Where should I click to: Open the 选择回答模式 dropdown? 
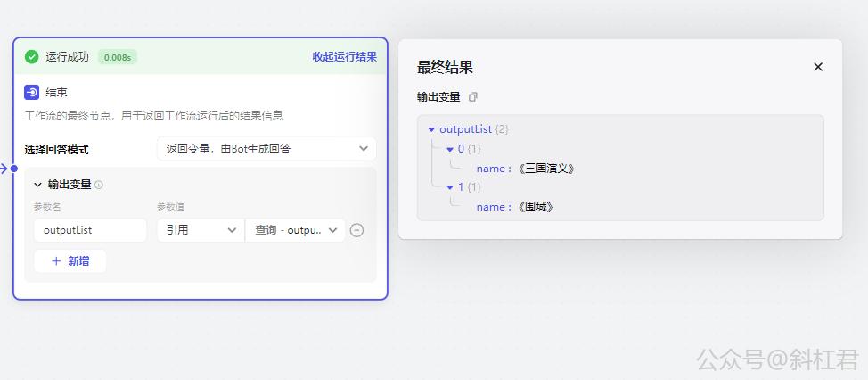(x=266, y=149)
